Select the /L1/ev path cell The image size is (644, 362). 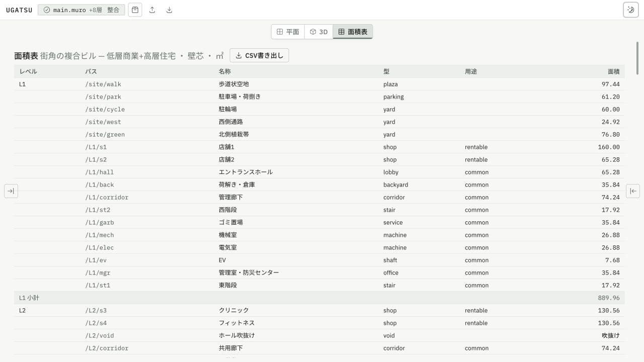coord(96,260)
